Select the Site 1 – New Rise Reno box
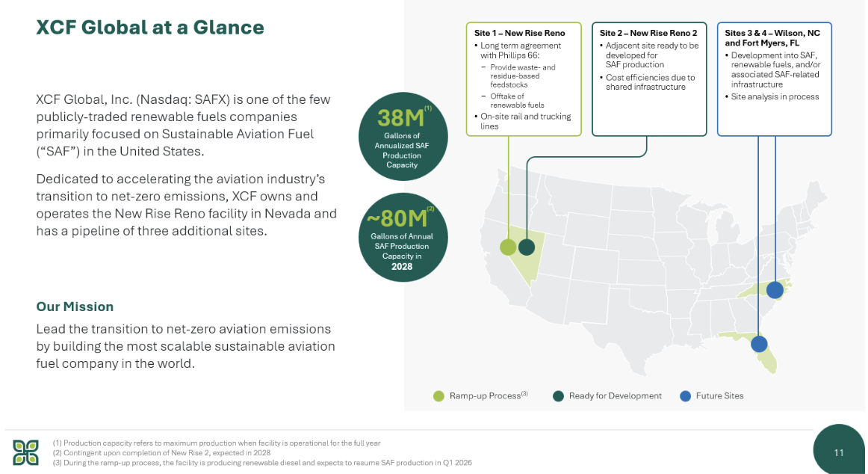This screenshot has width=868, height=474. click(523, 79)
